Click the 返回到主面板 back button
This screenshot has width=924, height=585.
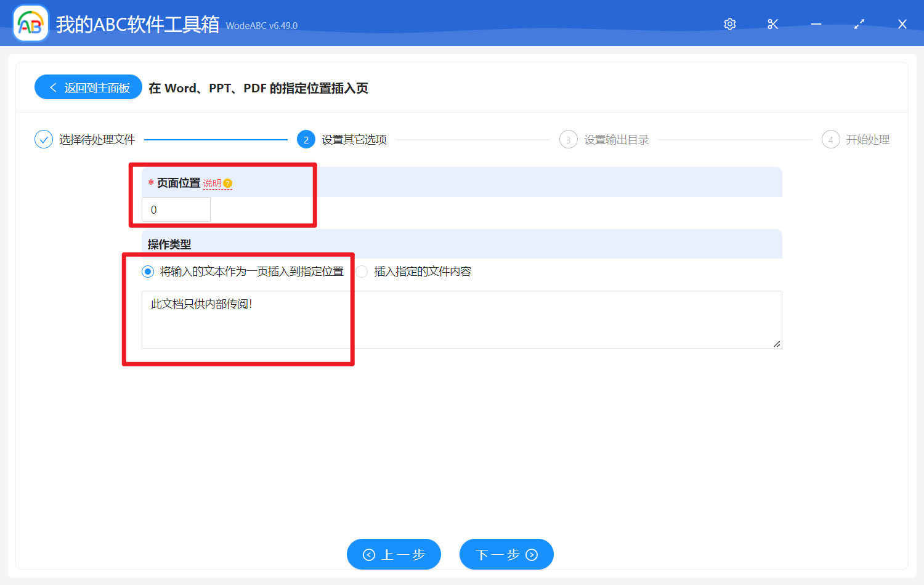(89, 87)
